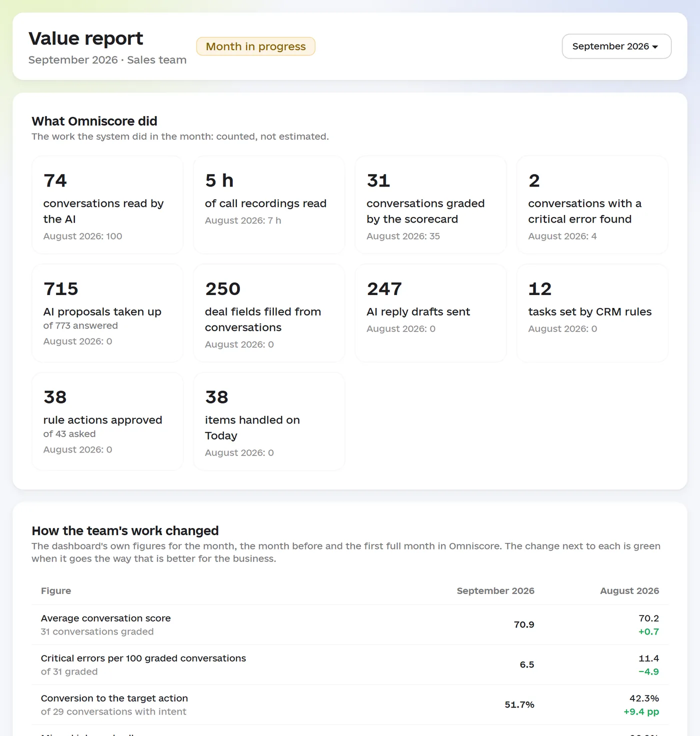700x736 pixels.
Task: Click 'conversations with a critical error found' label
Action: [x=584, y=211]
